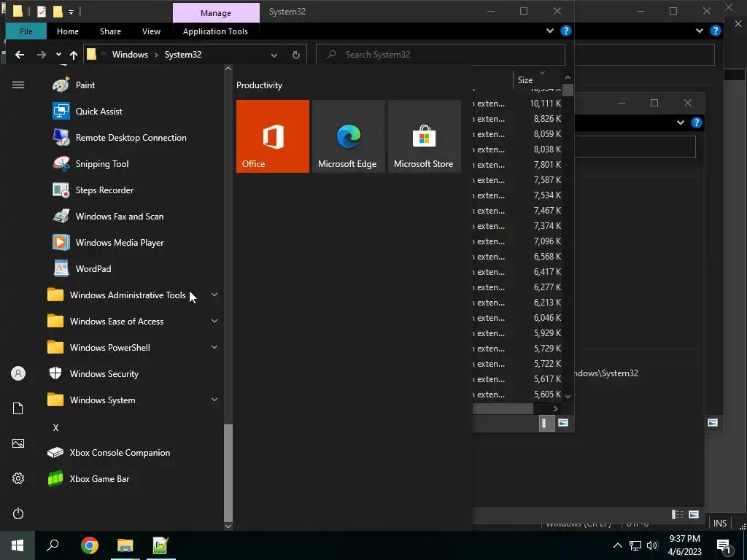Open WordPad
Image resolution: width=747 pixels, height=560 pixels.
(x=82, y=268)
